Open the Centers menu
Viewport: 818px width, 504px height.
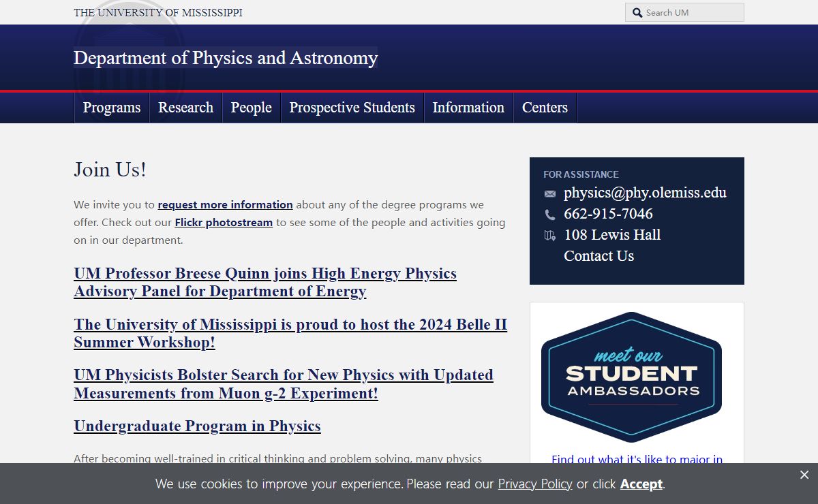545,108
